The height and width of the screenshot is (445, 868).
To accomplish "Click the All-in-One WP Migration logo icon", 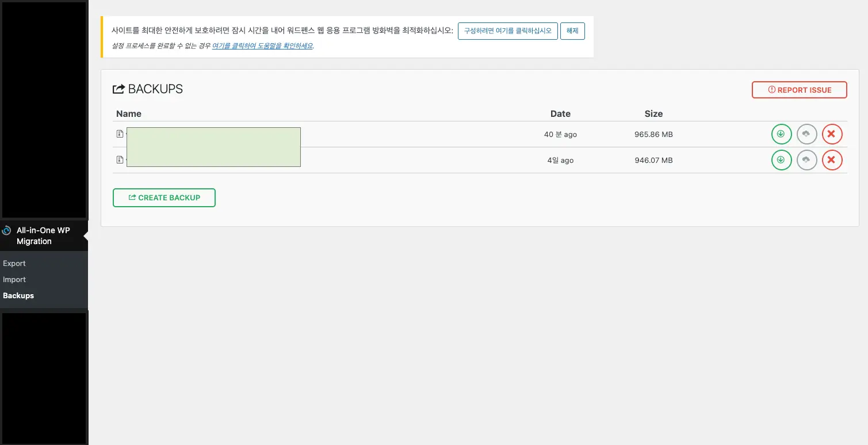I will tap(6, 230).
